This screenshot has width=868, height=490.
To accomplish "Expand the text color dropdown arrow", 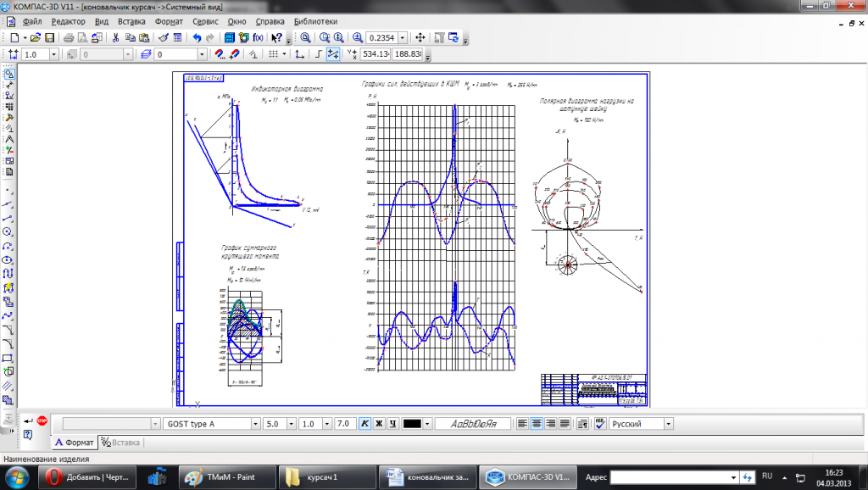I will [x=427, y=424].
